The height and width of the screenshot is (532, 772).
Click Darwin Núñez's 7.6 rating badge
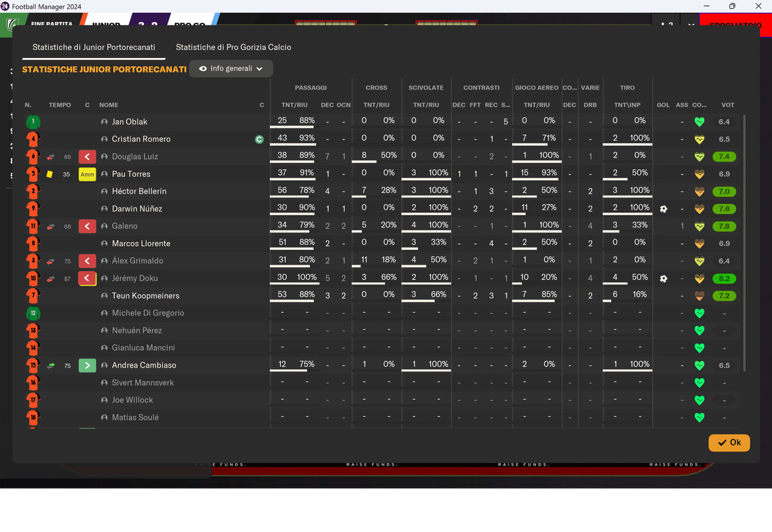(x=724, y=209)
